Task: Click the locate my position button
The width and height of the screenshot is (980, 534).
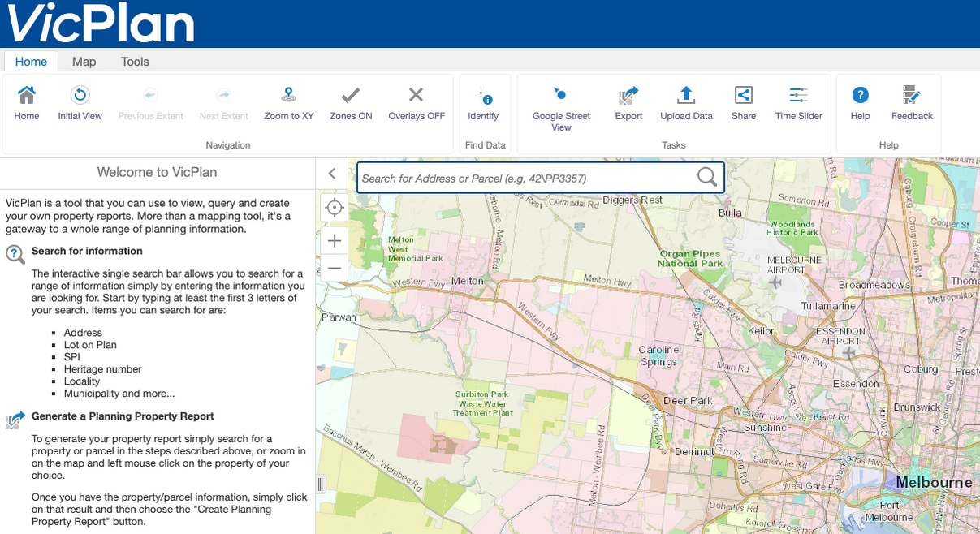Action: pos(335,207)
